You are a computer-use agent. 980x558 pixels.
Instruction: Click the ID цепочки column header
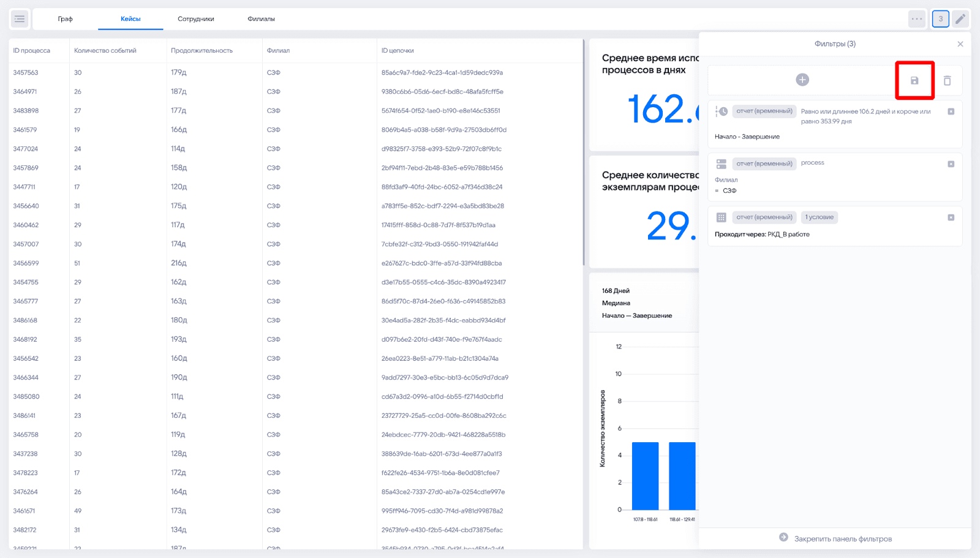[398, 51]
